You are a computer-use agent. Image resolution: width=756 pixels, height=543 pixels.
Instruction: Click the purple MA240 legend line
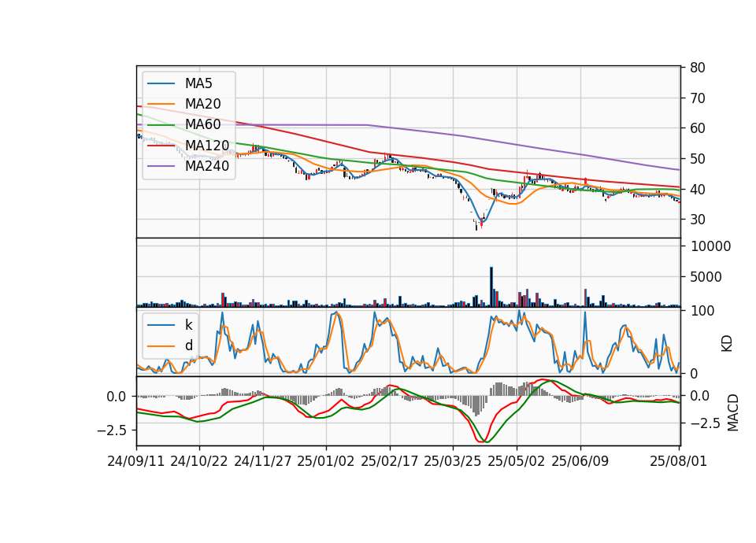pos(161,166)
